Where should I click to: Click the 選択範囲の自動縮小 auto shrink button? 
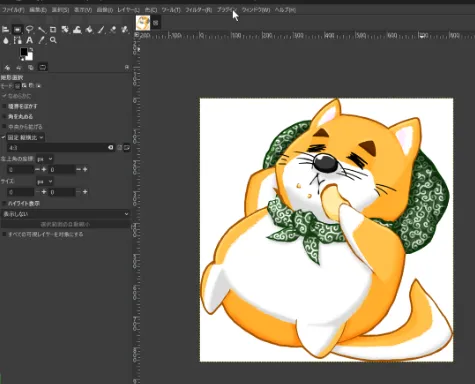(65, 224)
